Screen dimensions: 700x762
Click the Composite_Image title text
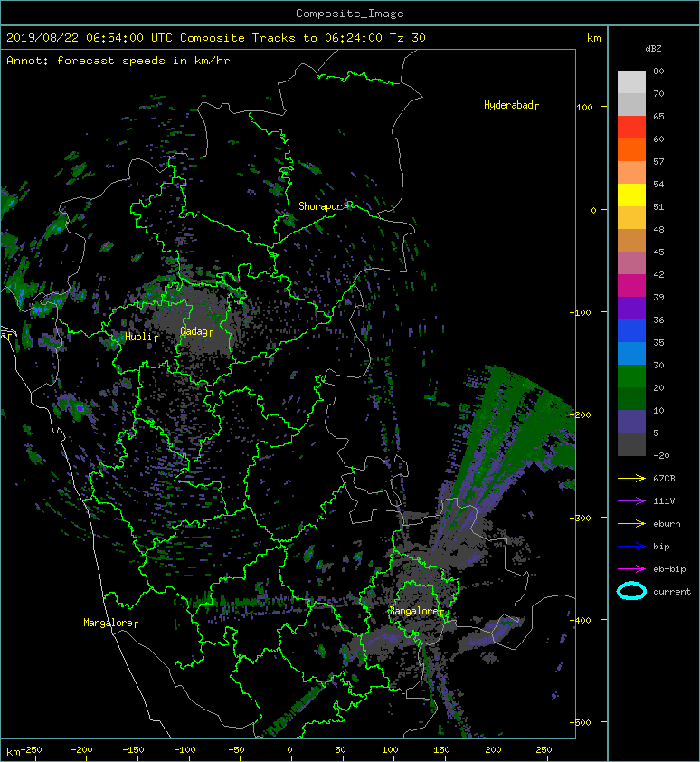click(x=350, y=14)
